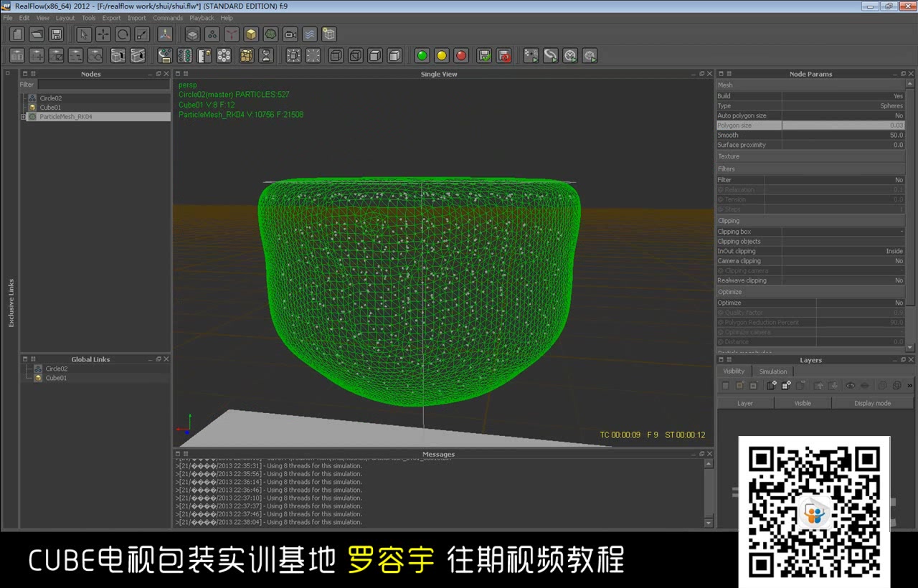Click the hourglass icon in second toolbar
This screenshot has width=918, height=588.
266,56
